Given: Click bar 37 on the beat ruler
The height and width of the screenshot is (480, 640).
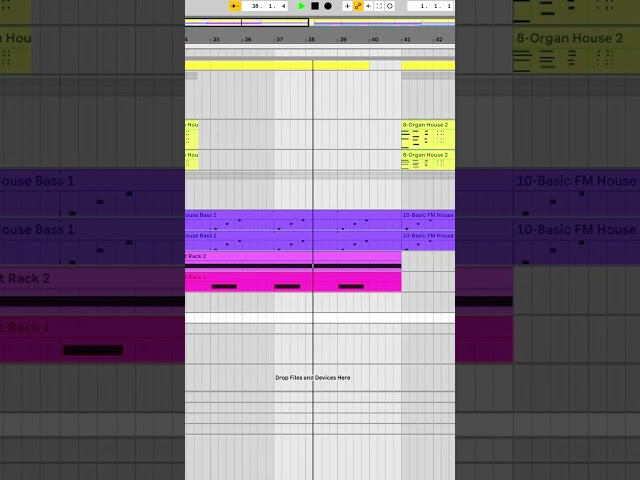Looking at the screenshot, I should coord(279,40).
